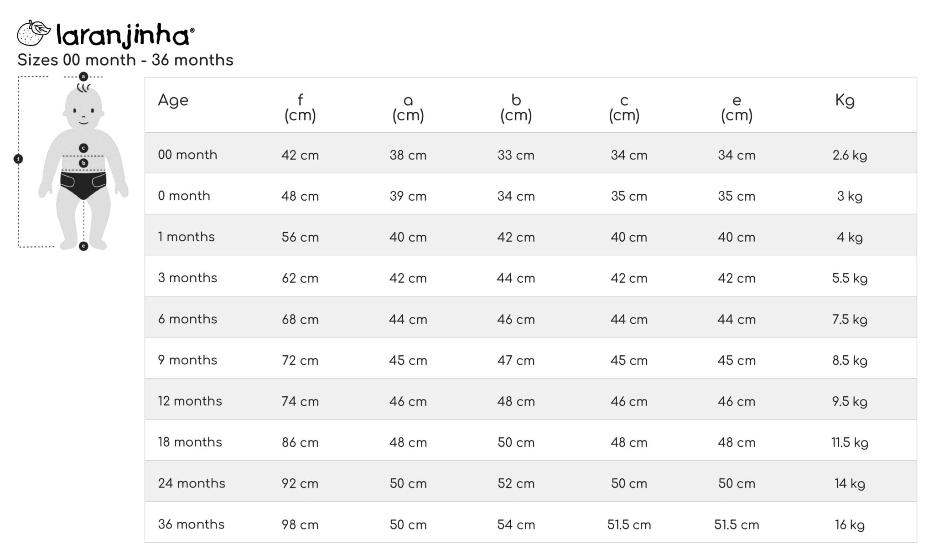Click the 00 month row label
This screenshot has width=934, height=560.
[x=187, y=155]
